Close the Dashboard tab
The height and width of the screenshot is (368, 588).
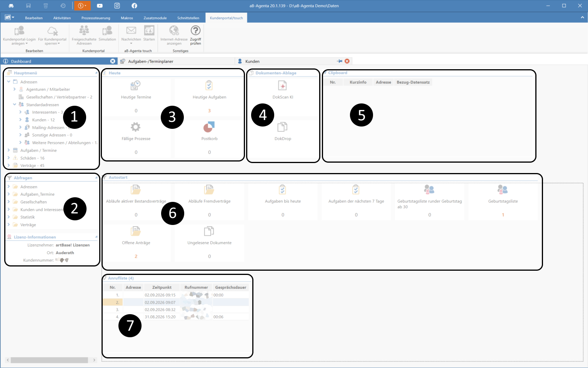click(x=113, y=61)
